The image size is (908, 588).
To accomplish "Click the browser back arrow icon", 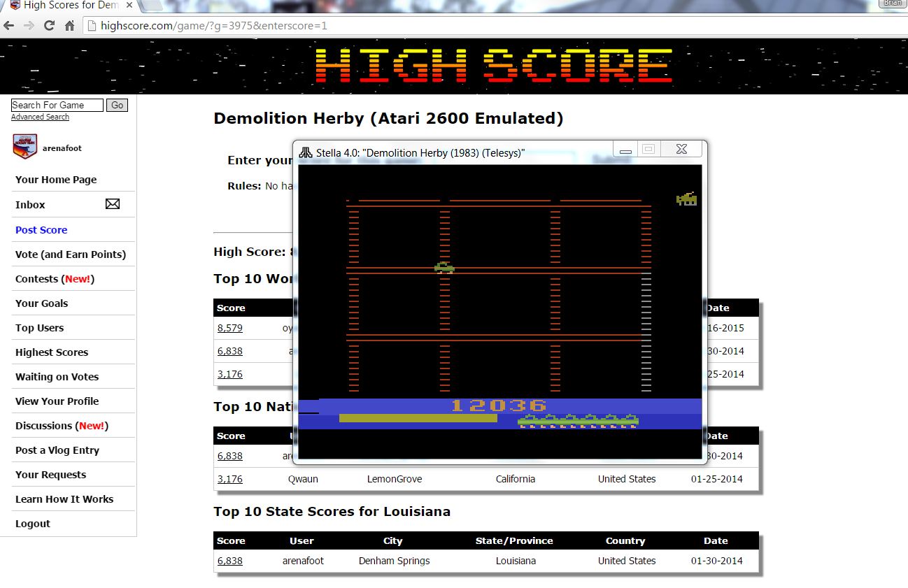I will tap(9, 26).
